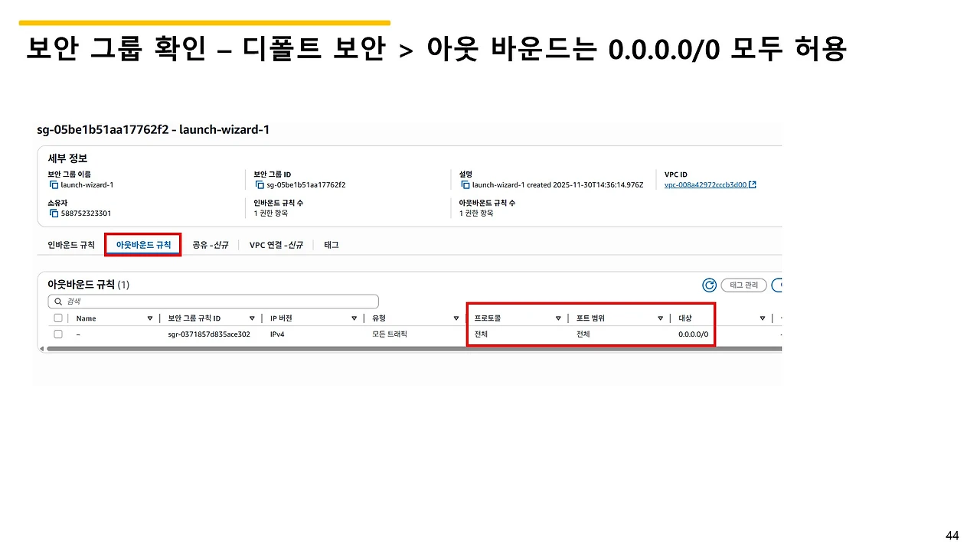Click the horizontal scrollbar below the rules table
The width and height of the screenshot is (980, 551).
point(383,348)
